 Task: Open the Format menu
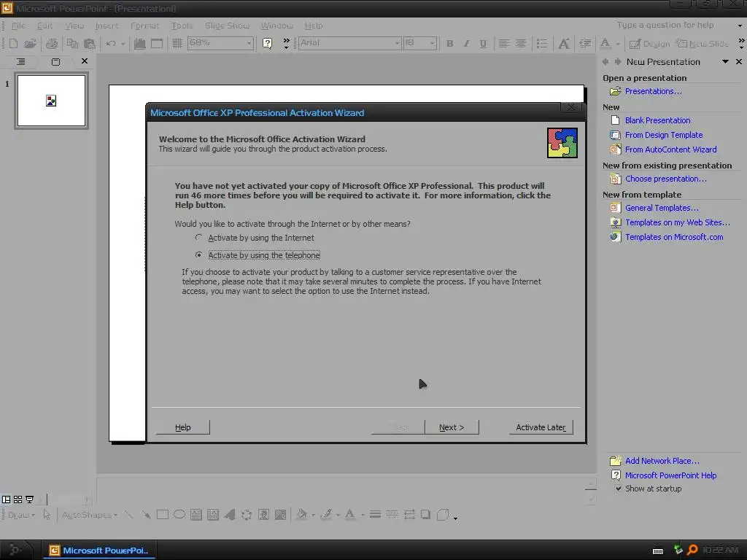pos(145,26)
